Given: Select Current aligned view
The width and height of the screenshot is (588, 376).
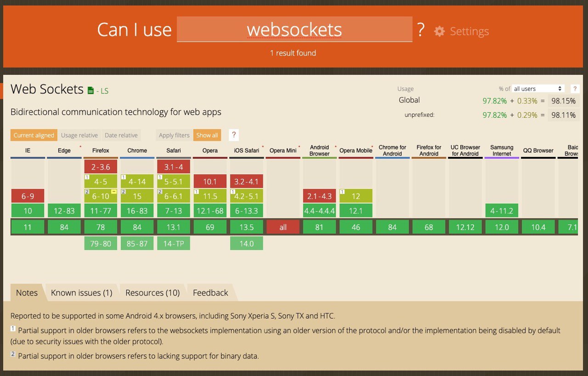Looking at the screenshot, I should [34, 135].
